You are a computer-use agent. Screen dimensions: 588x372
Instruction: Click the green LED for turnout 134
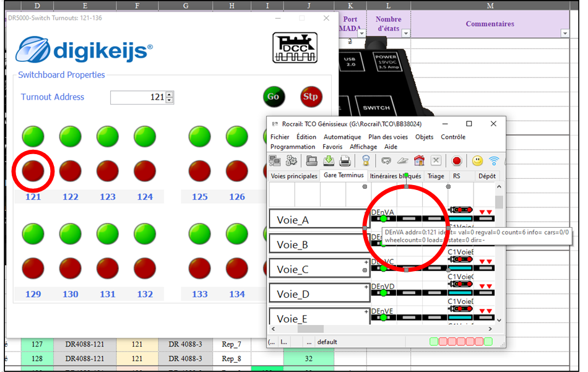coord(236,233)
